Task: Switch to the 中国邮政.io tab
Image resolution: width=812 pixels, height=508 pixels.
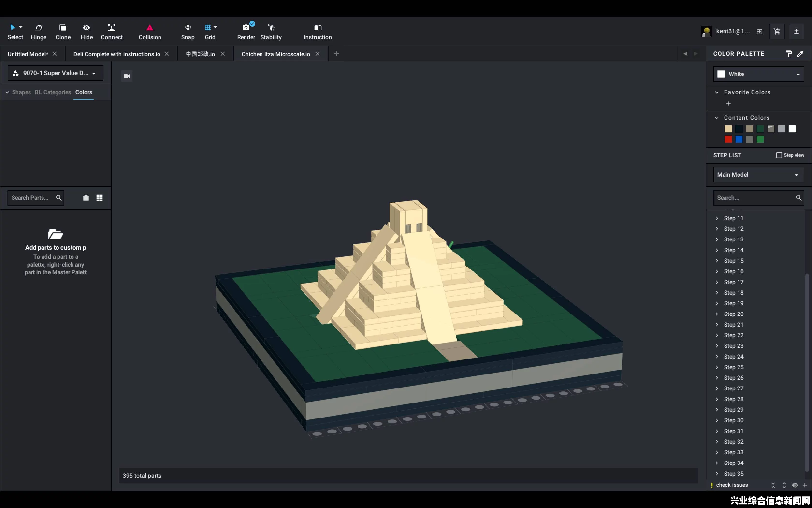Action: coord(200,54)
